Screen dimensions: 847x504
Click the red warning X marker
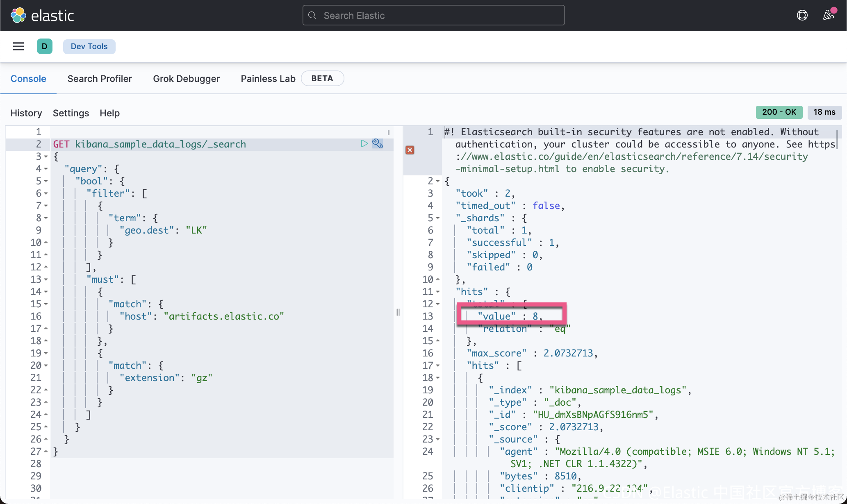(x=410, y=150)
